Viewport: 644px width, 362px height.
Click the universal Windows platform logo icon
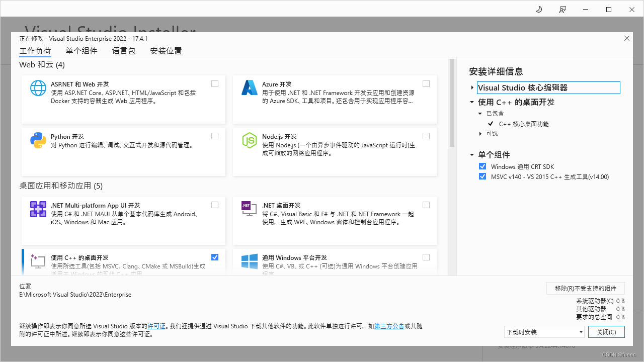(250, 261)
